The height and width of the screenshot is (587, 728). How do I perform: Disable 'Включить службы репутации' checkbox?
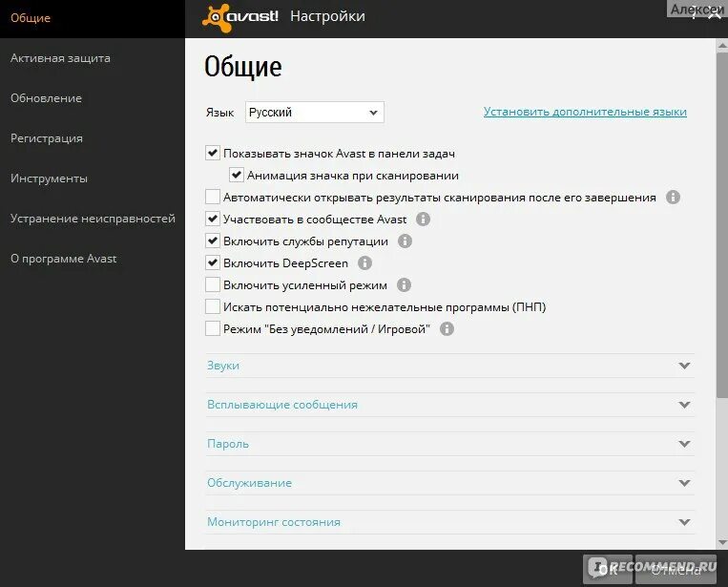click(x=213, y=241)
